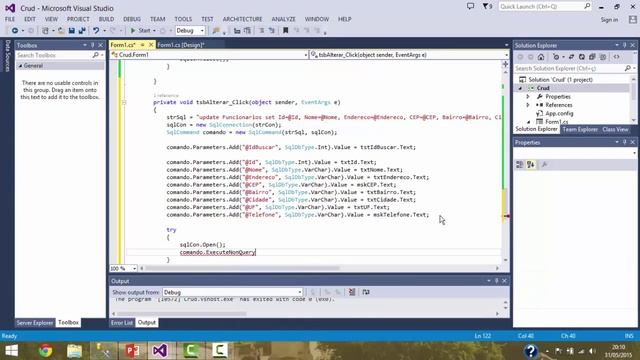The image size is (640, 360).
Task: Switch to the Class View tab
Action: (x=616, y=129)
